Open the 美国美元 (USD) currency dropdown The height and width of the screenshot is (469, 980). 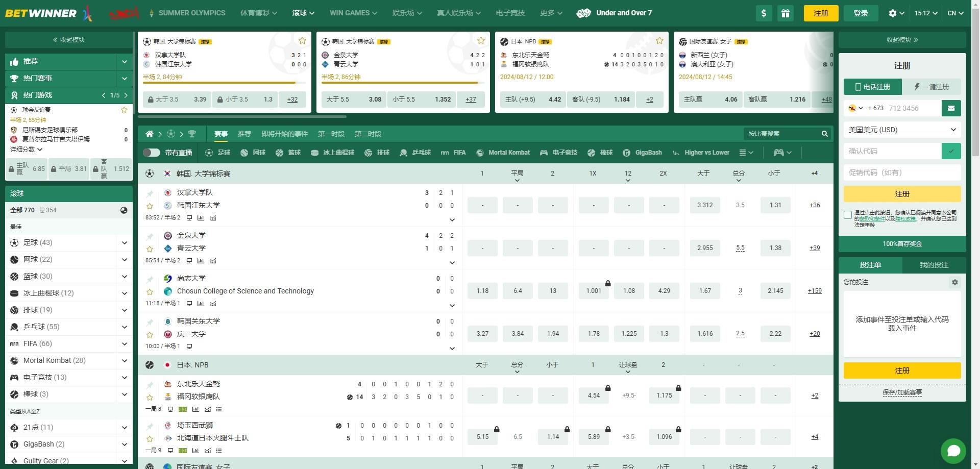click(902, 130)
